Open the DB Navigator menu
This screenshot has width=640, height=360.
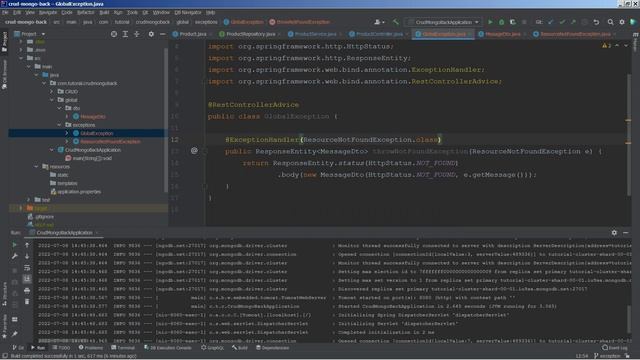188,13
